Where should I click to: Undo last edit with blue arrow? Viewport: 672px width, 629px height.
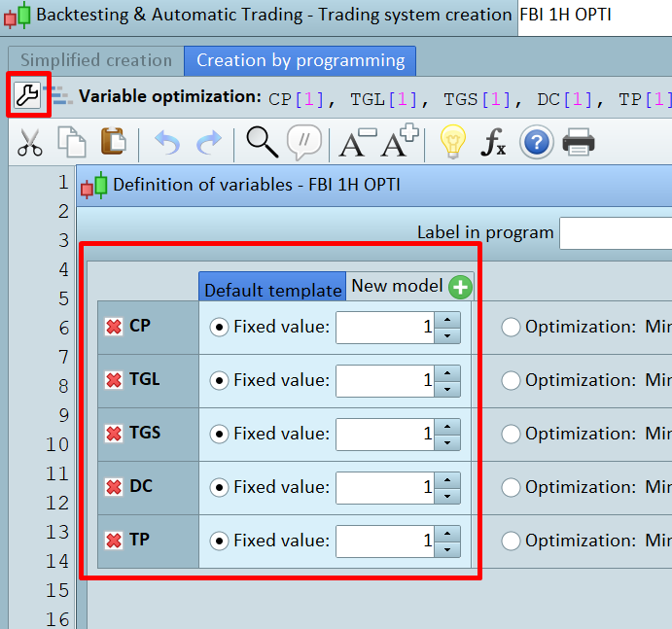(167, 143)
